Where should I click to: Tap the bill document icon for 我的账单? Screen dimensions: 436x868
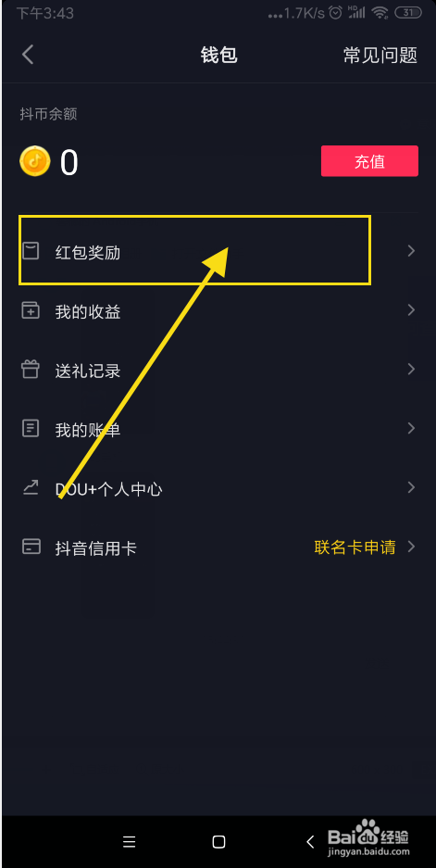coord(31,429)
